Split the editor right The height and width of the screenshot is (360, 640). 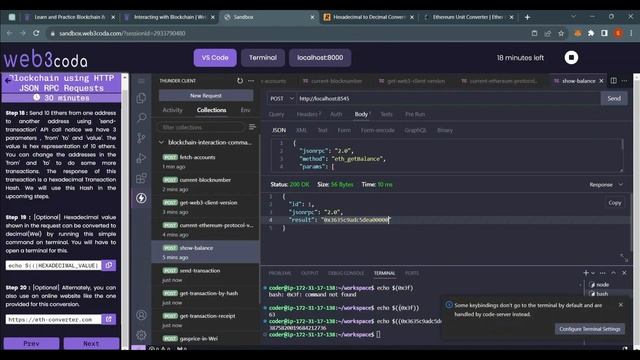[613, 81]
